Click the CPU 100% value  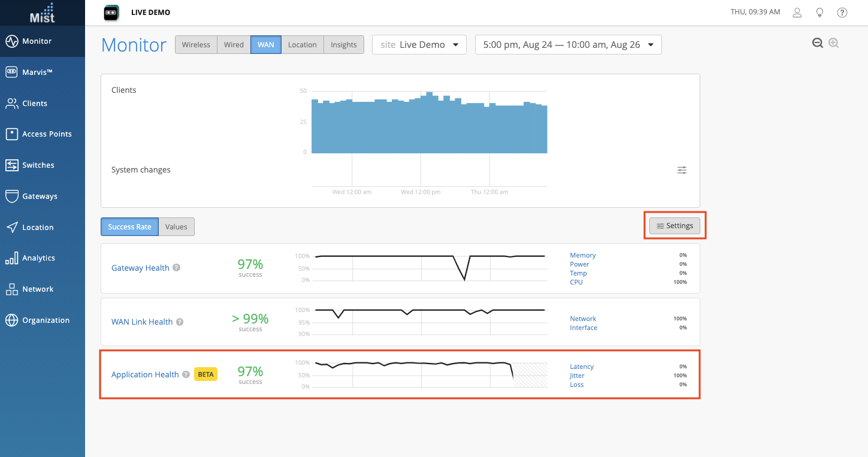pos(680,282)
